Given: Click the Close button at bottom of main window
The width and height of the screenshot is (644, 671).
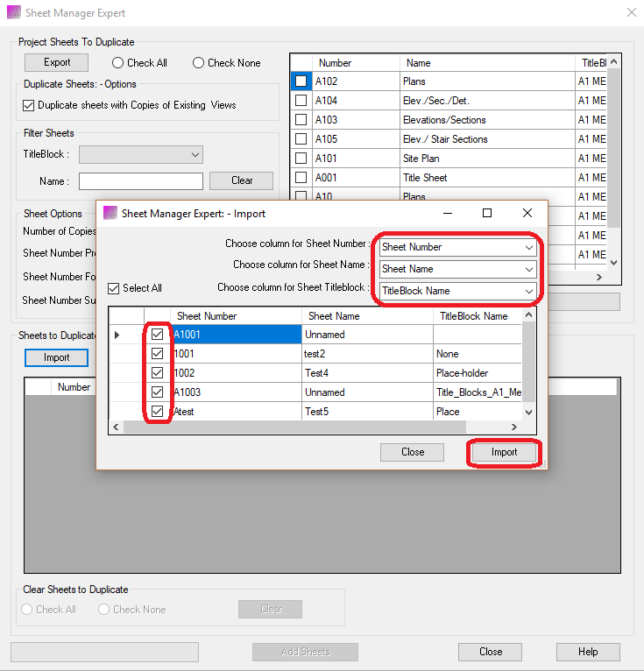Looking at the screenshot, I should tap(490, 652).
